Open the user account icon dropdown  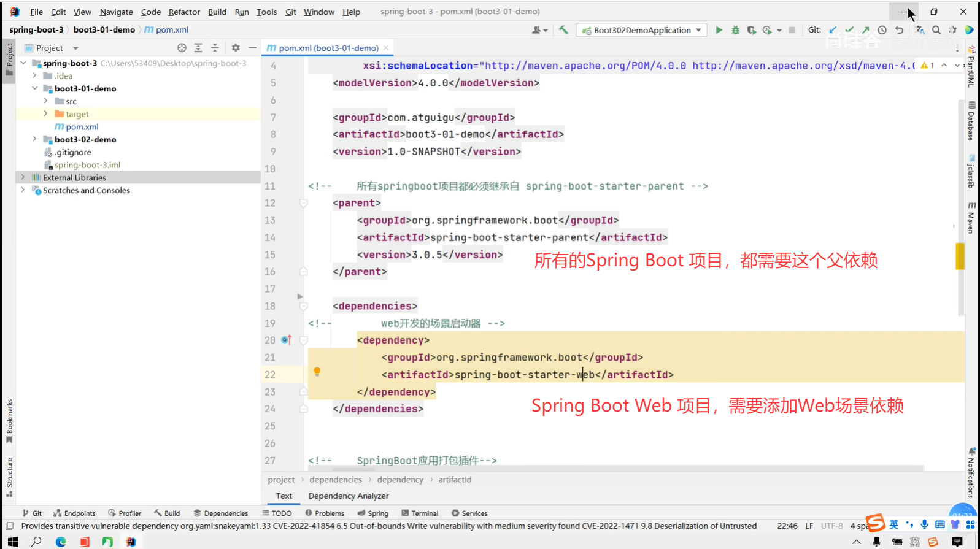pos(539,30)
